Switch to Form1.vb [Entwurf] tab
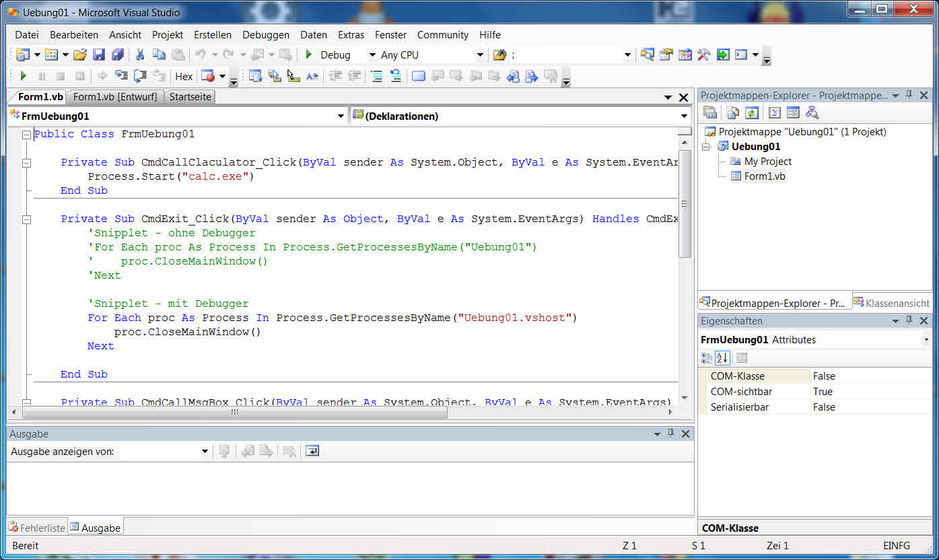 coord(115,97)
